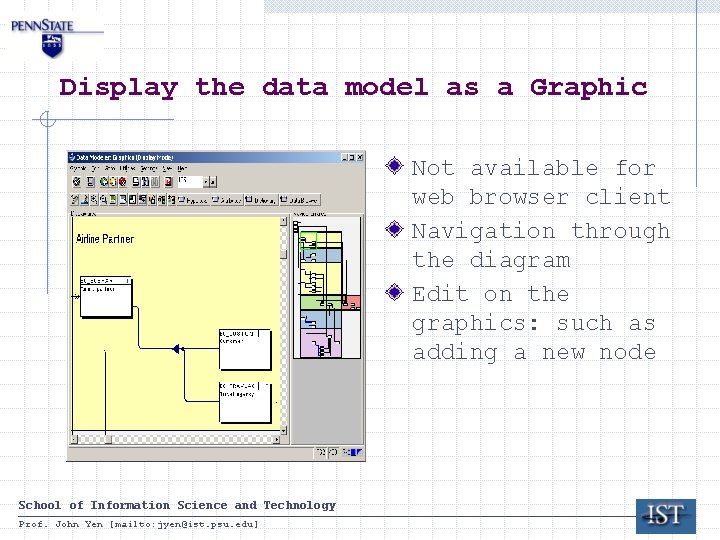Click 'Navigation through the diagram' bullet
Viewport: 720px width, 540px height.
point(540,246)
